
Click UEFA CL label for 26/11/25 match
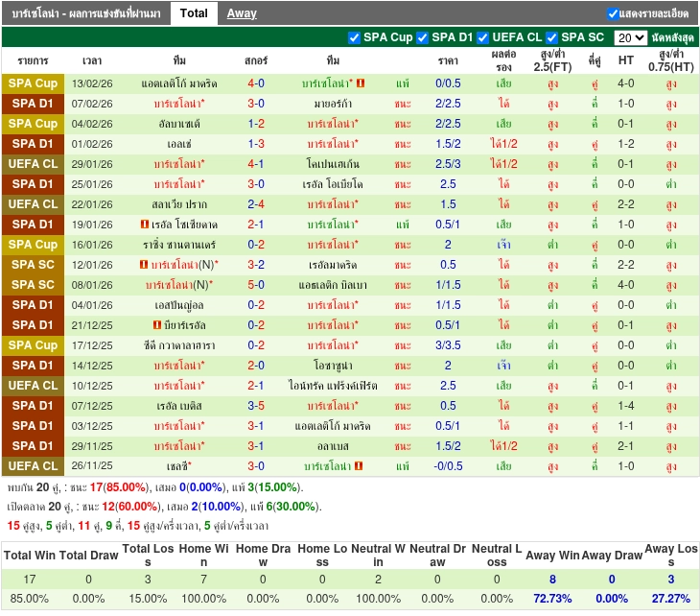(x=33, y=466)
